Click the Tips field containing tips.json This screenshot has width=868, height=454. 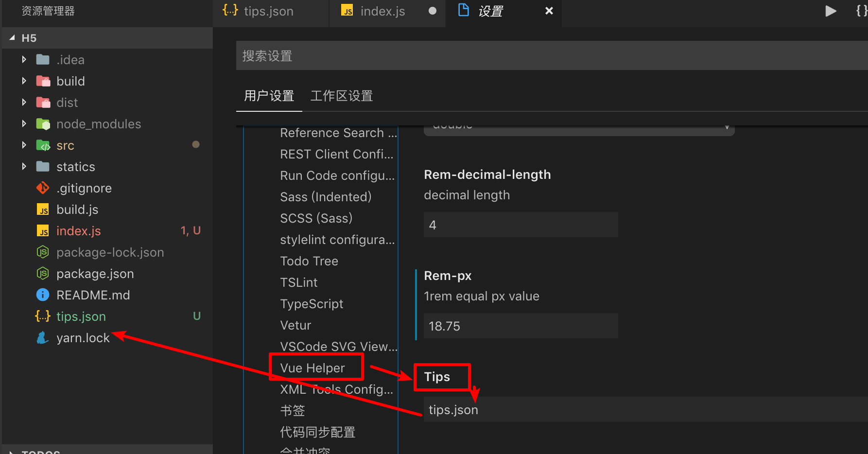point(645,409)
